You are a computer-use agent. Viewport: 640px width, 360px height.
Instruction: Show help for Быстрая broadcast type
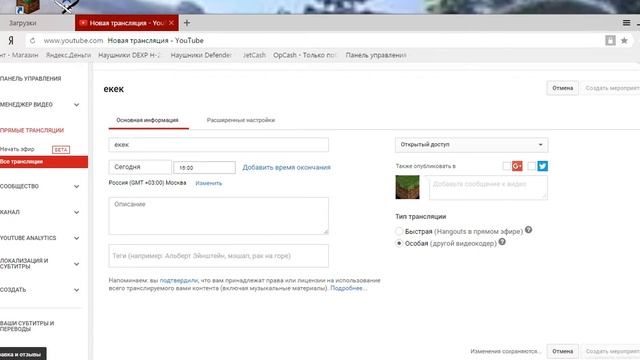point(528,230)
